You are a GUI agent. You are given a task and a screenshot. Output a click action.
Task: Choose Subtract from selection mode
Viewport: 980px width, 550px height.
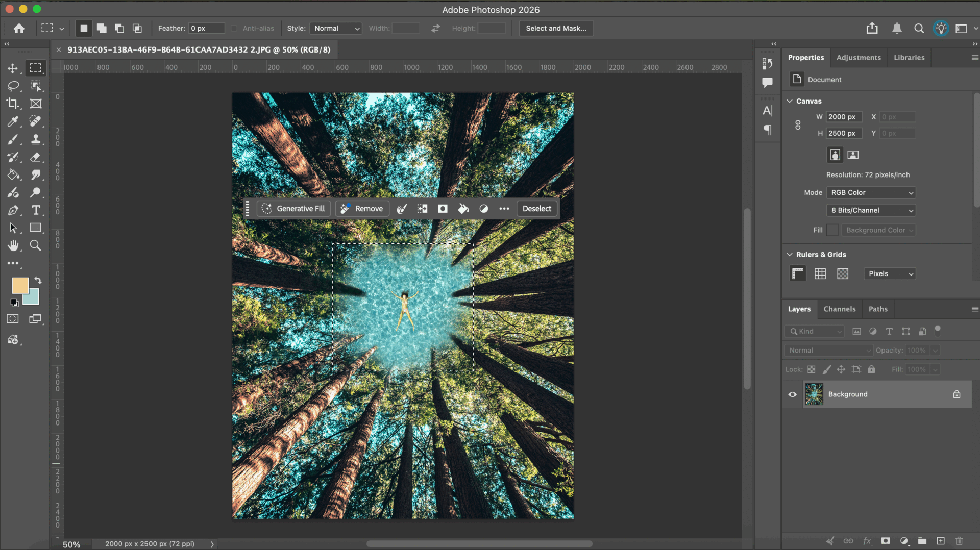tap(119, 29)
